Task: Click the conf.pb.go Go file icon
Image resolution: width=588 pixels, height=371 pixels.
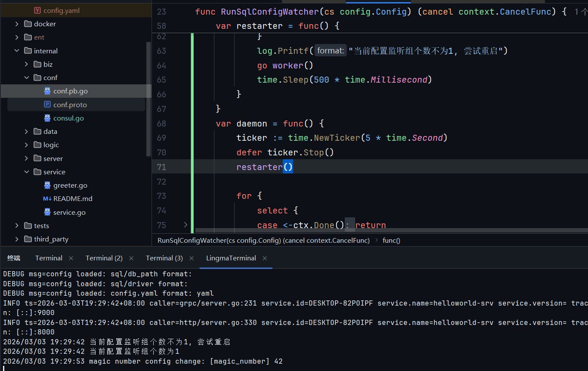Action: (x=47, y=91)
